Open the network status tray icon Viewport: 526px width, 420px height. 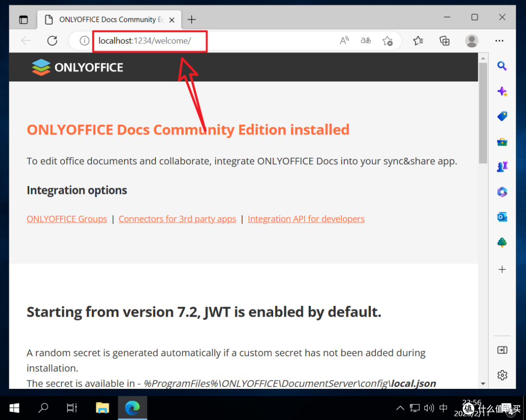pos(414,408)
